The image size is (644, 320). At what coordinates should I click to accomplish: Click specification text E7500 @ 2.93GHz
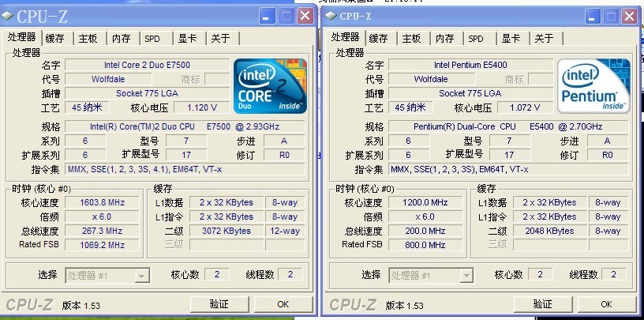pos(185,126)
